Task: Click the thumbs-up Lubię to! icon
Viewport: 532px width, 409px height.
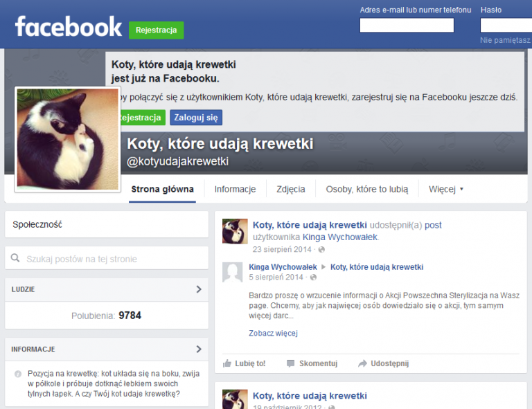Action: tap(227, 363)
